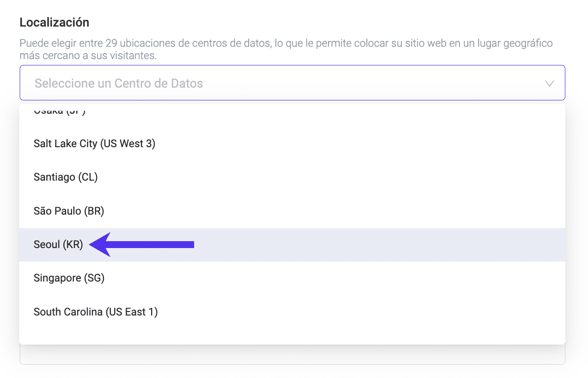Click the Localización section heading
Screen dimensions: 588x378
pos(54,22)
